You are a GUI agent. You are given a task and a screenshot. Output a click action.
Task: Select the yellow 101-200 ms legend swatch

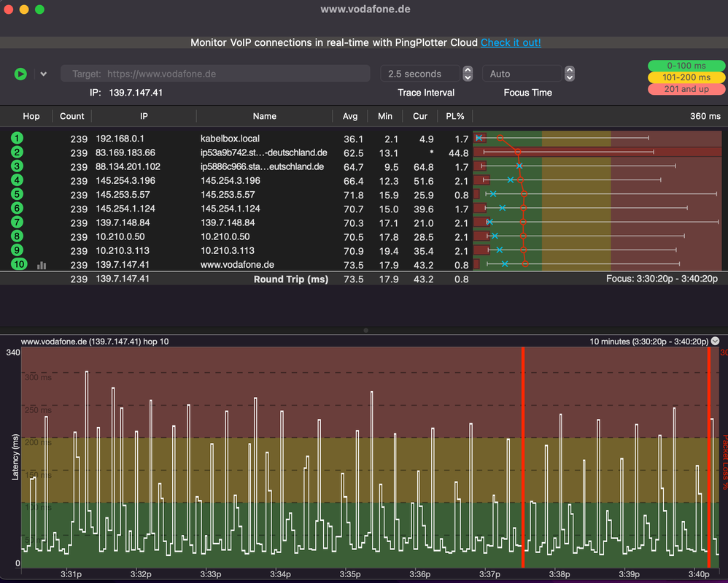686,77
